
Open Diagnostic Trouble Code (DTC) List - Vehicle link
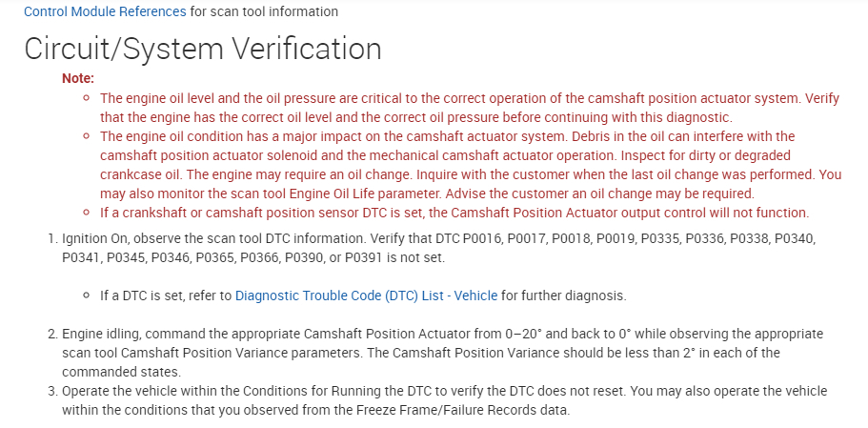point(366,296)
